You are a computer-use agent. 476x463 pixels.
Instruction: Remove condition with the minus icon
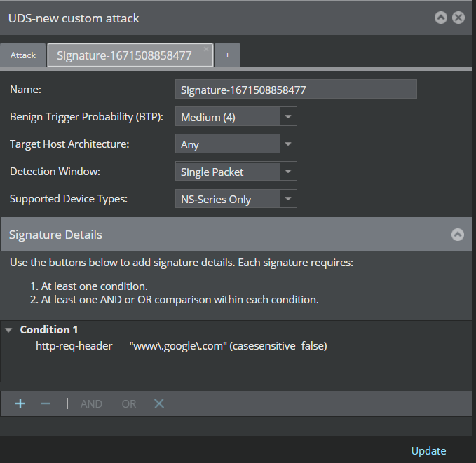click(x=46, y=403)
